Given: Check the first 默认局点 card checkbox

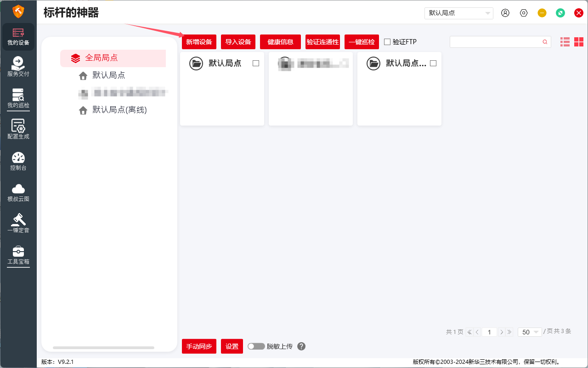Looking at the screenshot, I should click(256, 63).
